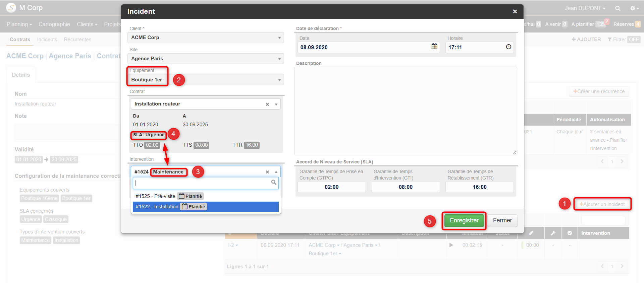Click Ajouter un incident

(602, 204)
